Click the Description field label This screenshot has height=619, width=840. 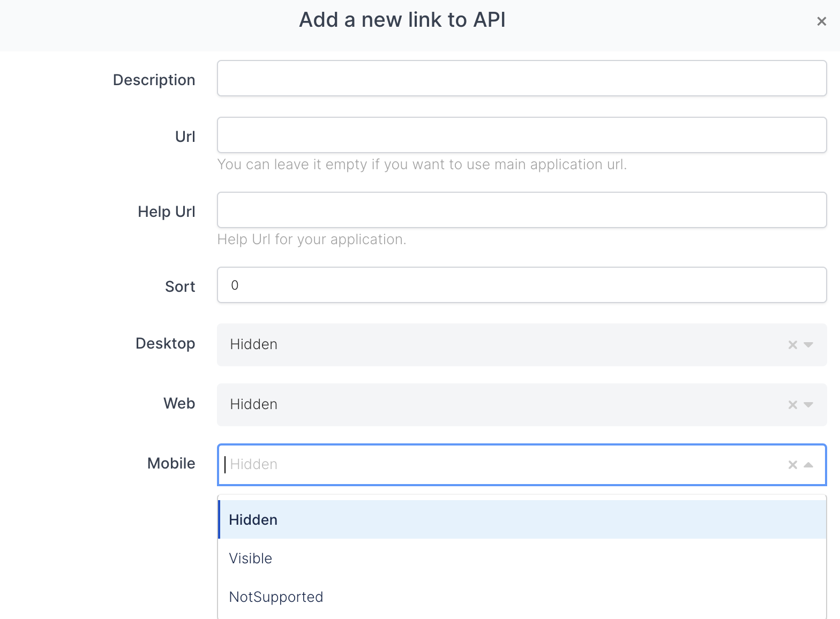click(x=154, y=80)
